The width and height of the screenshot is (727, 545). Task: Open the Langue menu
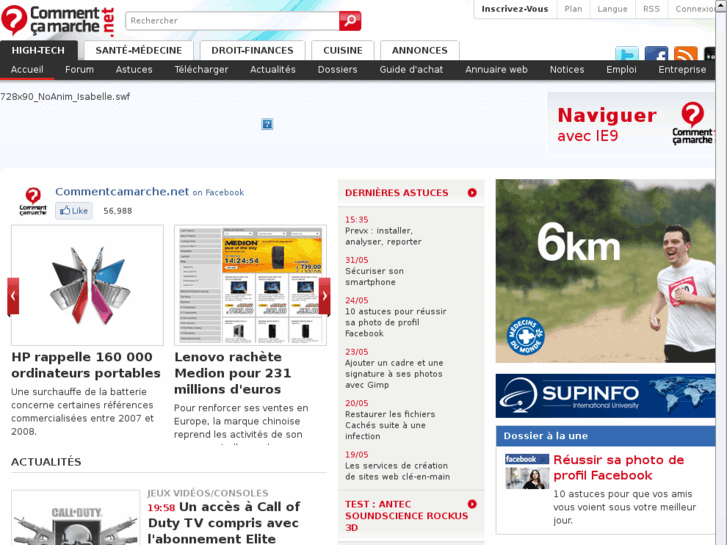(x=612, y=9)
